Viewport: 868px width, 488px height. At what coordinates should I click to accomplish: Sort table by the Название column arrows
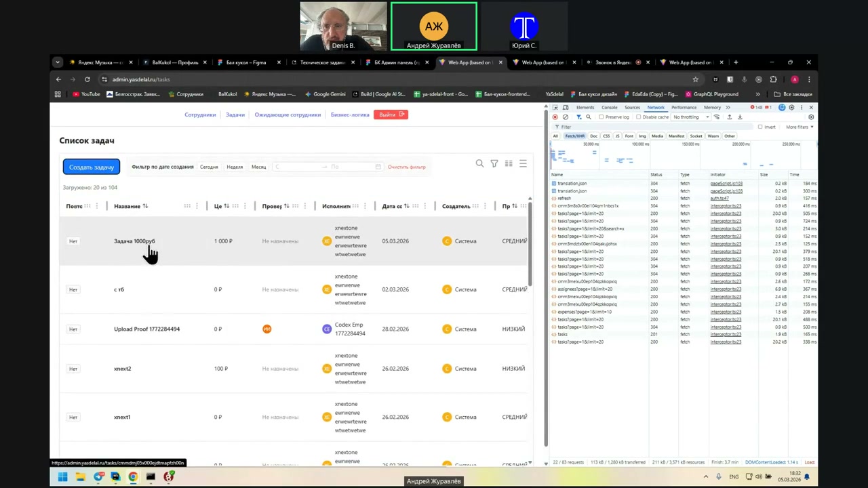click(145, 206)
